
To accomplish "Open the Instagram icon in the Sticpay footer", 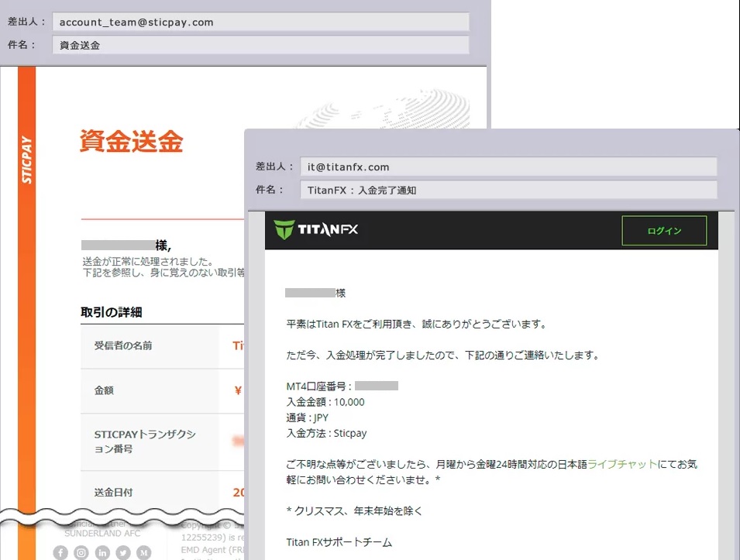I will (81, 552).
